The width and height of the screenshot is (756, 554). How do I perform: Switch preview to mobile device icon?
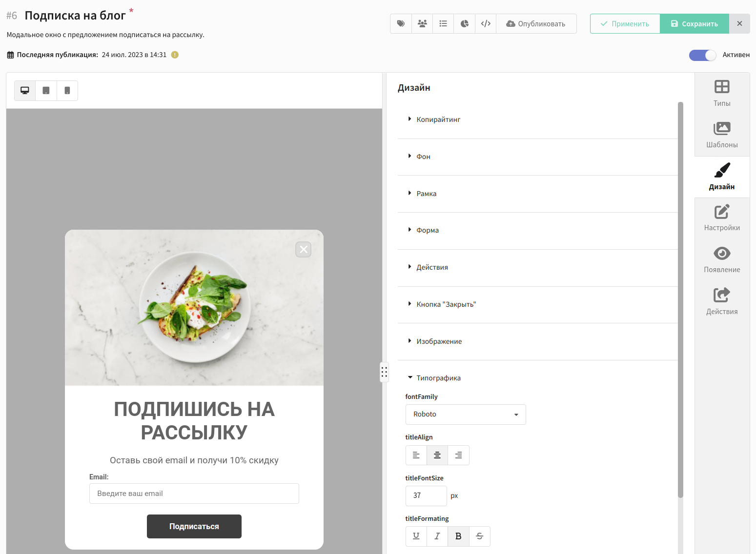67,91
